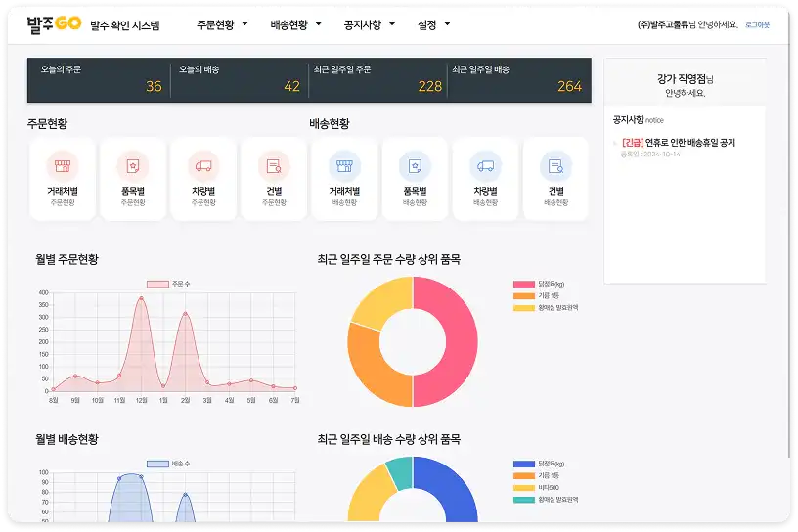Open the 품목별 주문현황 item icon
798x532 pixels.
(x=133, y=166)
